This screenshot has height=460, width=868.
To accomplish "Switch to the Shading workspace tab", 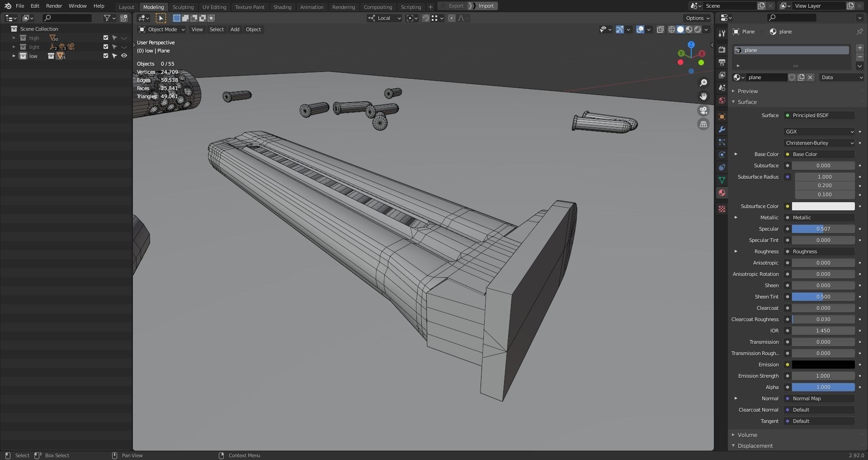I will click(282, 7).
